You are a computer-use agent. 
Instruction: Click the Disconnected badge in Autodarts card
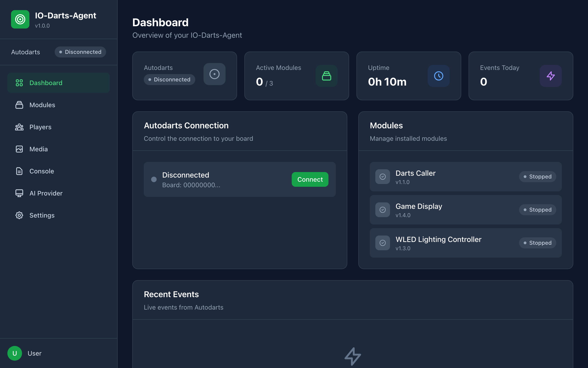(x=169, y=80)
